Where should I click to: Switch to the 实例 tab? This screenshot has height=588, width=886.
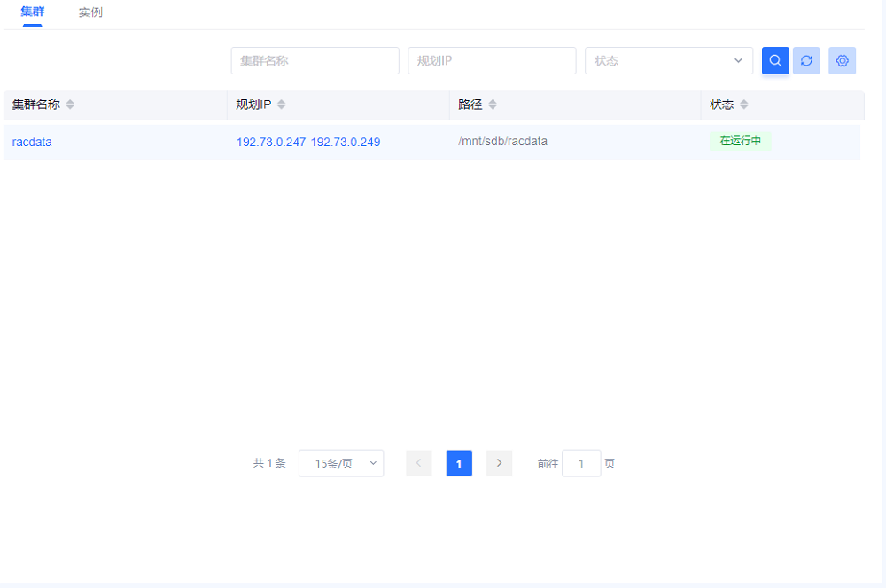pos(90,12)
